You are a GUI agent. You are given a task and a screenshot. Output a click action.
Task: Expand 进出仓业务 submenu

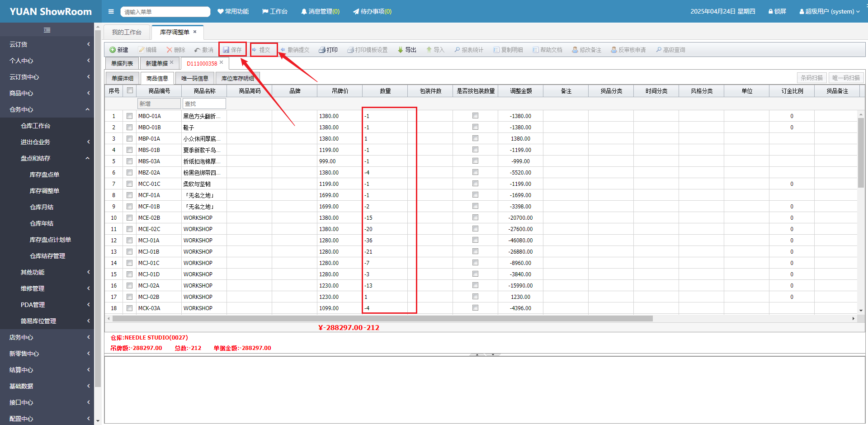pyautogui.click(x=47, y=142)
